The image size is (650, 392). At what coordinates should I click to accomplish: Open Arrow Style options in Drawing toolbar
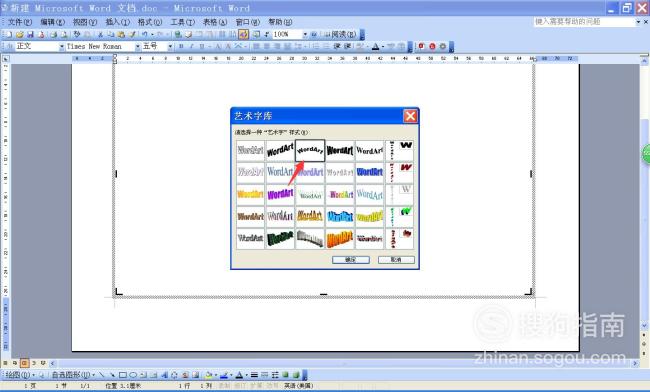[x=275, y=375]
